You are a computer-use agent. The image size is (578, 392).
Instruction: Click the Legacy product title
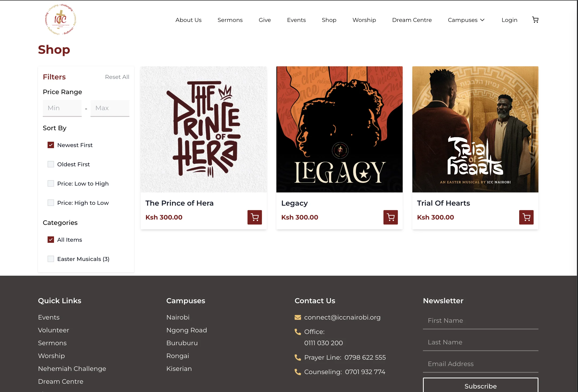[294, 203]
